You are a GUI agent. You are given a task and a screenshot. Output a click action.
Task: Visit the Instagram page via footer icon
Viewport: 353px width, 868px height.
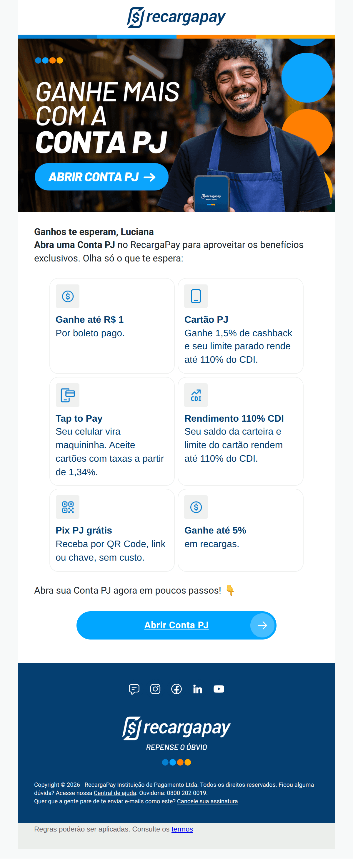pyautogui.click(x=155, y=689)
